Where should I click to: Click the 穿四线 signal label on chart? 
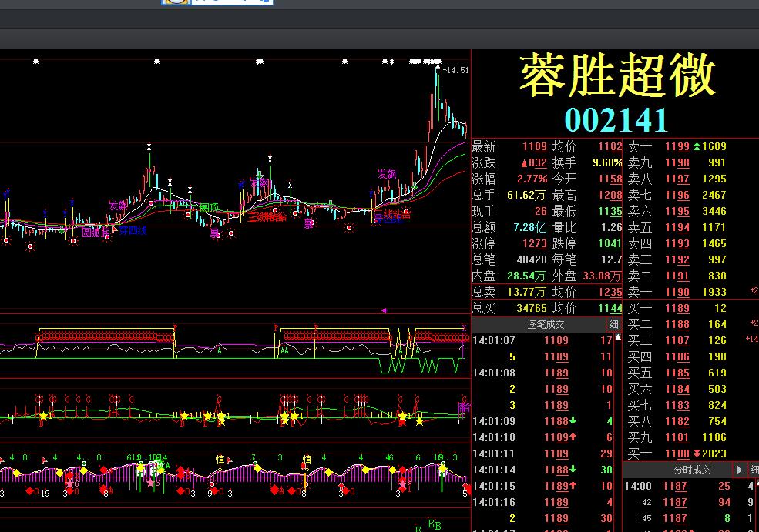tap(133, 230)
